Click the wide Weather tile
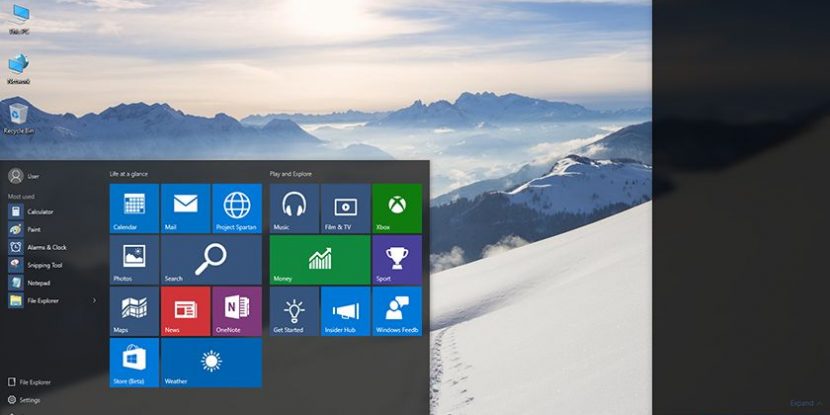 (211, 362)
